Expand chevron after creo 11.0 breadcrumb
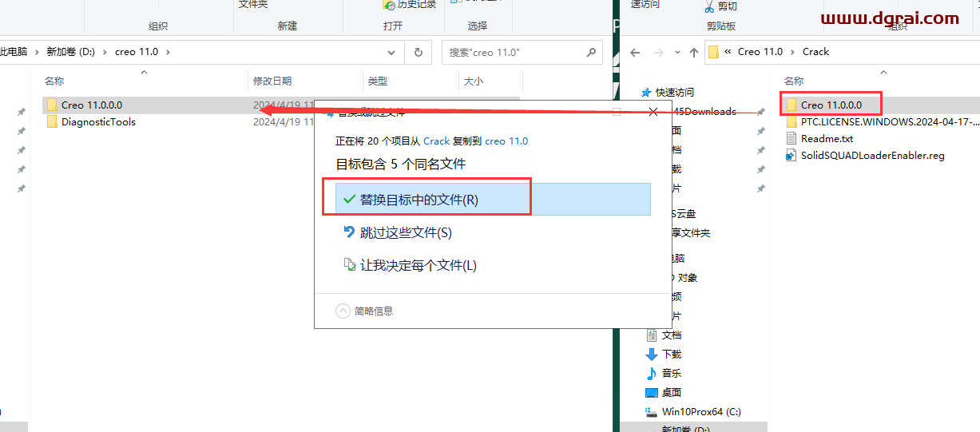This screenshot has height=432, width=980. coord(168,51)
